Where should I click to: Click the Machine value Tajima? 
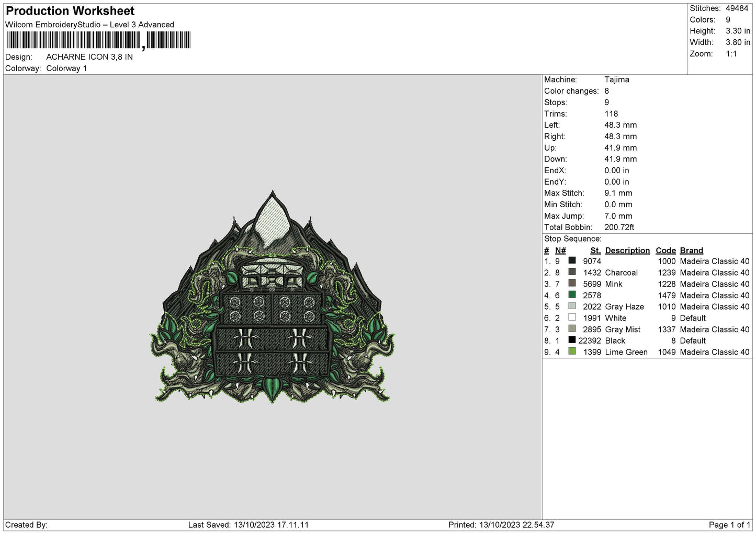point(617,79)
